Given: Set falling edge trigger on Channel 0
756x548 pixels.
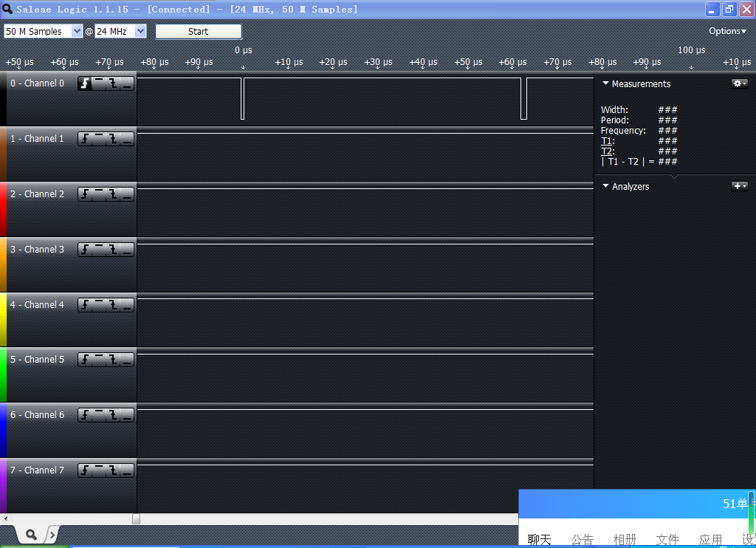Looking at the screenshot, I should click(113, 83).
